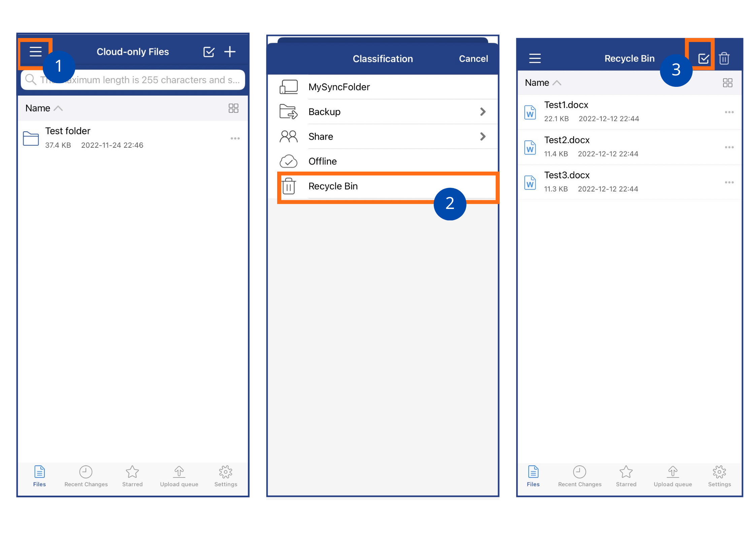Select Upload queue tab in Cloud-only Files screen
The image size is (756, 534).
click(179, 476)
